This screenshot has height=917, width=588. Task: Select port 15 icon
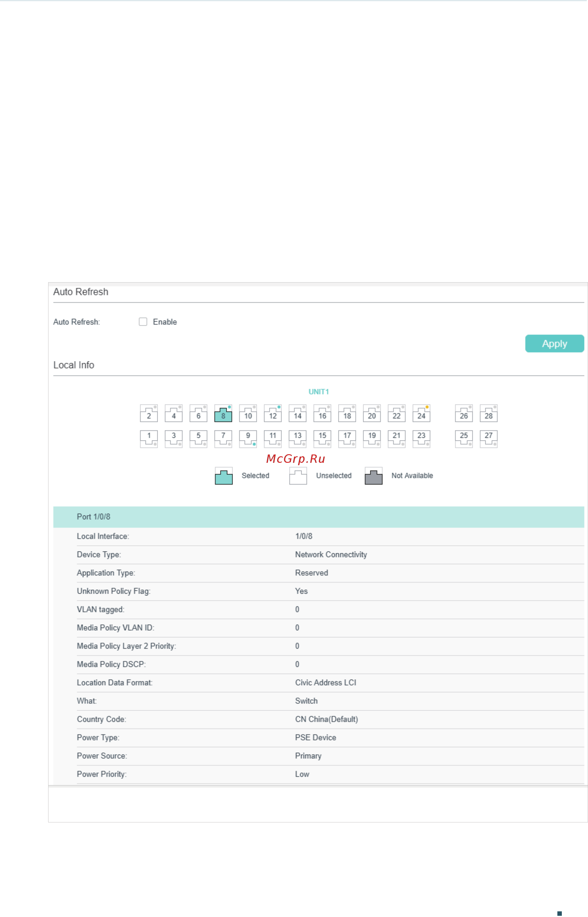pyautogui.click(x=323, y=439)
